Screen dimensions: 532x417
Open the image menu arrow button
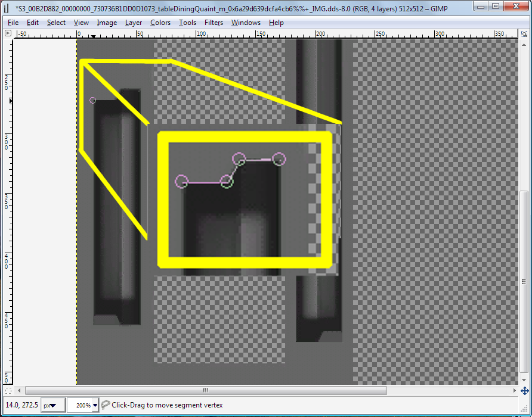8,33
